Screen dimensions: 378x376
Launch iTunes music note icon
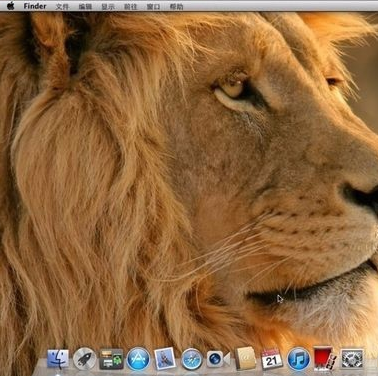pos(298,359)
